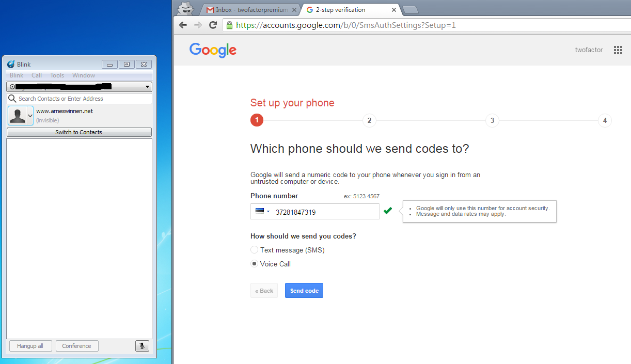Open the Tools menu in Blink
631x364 pixels.
coord(57,75)
